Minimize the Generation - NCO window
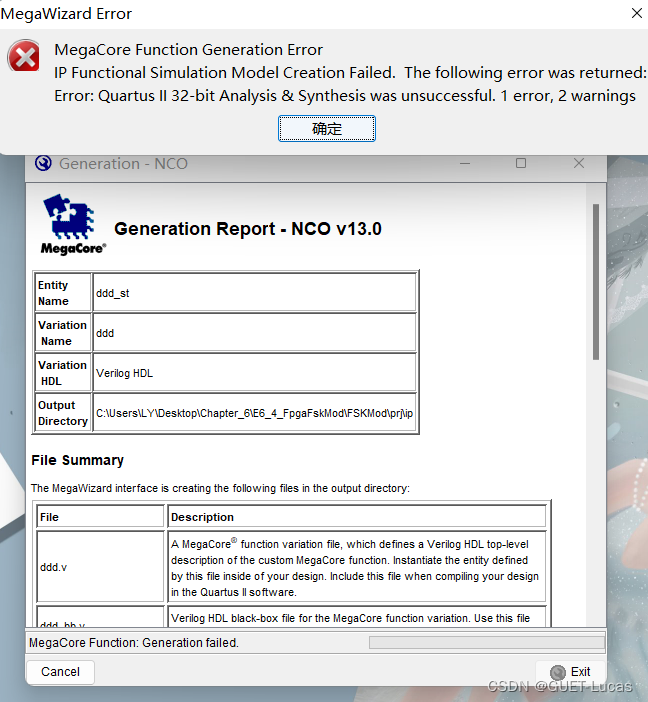The height and width of the screenshot is (702, 648). coord(464,163)
